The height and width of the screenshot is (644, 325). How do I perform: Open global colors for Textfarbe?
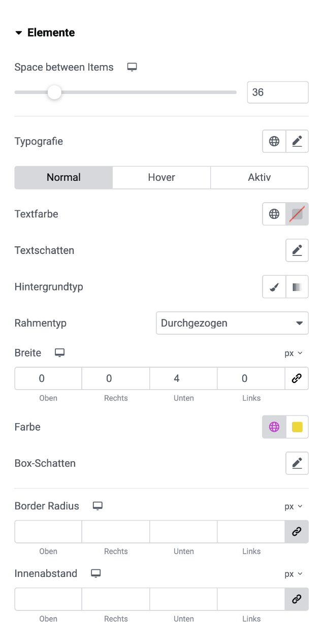[274, 214]
